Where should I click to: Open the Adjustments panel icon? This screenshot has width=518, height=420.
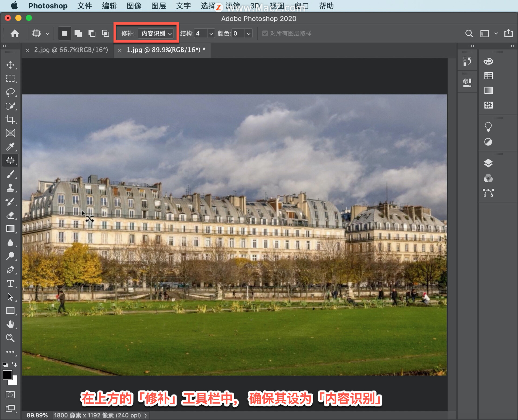coord(488,142)
